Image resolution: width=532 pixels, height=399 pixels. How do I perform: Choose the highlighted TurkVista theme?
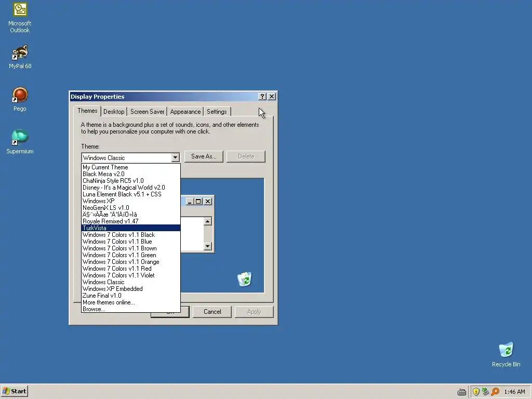point(130,228)
